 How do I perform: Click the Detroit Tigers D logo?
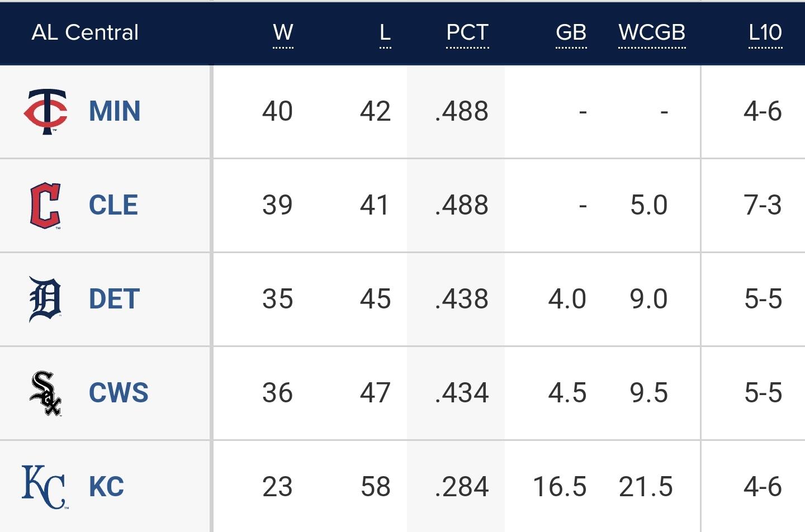pyautogui.click(x=45, y=299)
